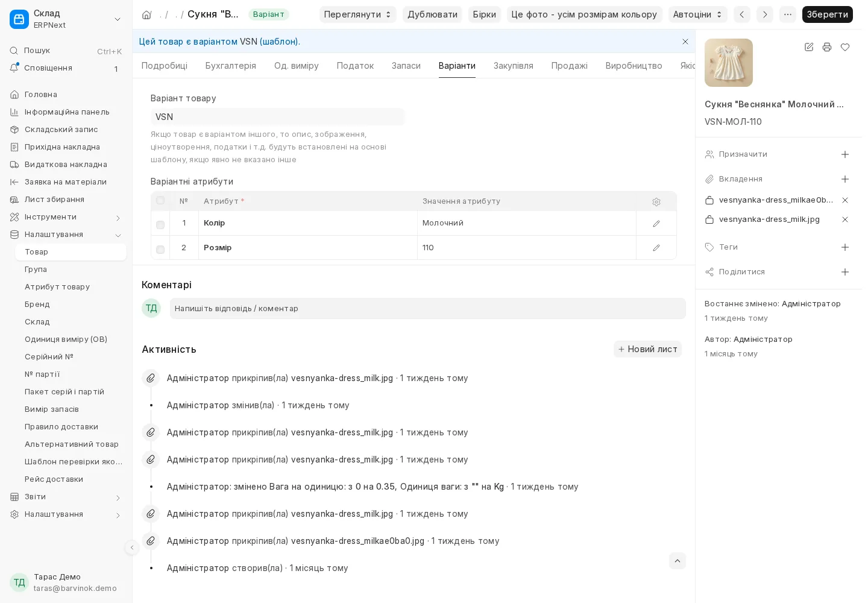Go to next document arrow
The width and height of the screenshot is (868, 603).
click(x=765, y=14)
